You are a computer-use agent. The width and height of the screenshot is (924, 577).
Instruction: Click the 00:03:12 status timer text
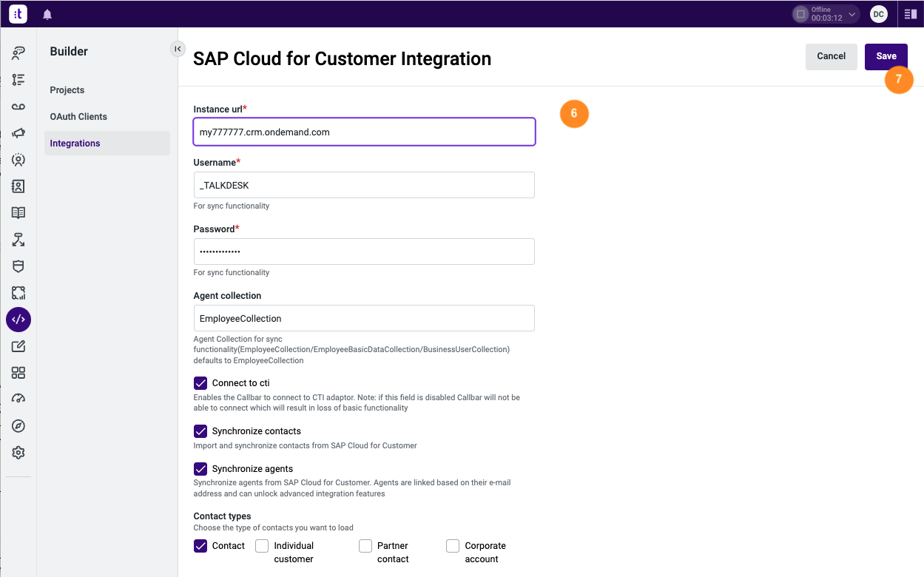(x=826, y=18)
